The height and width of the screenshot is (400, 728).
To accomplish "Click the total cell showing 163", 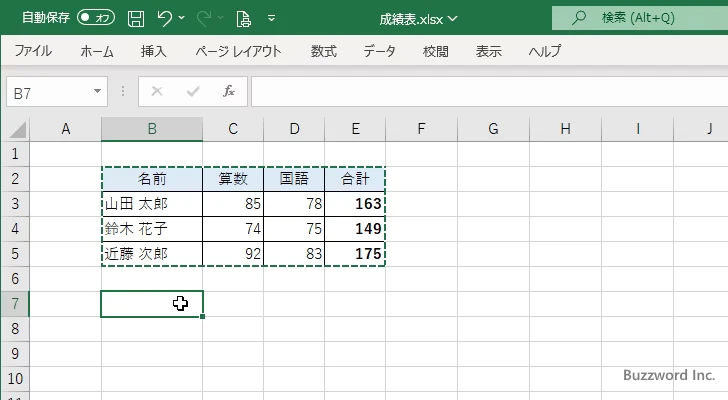I will [355, 204].
